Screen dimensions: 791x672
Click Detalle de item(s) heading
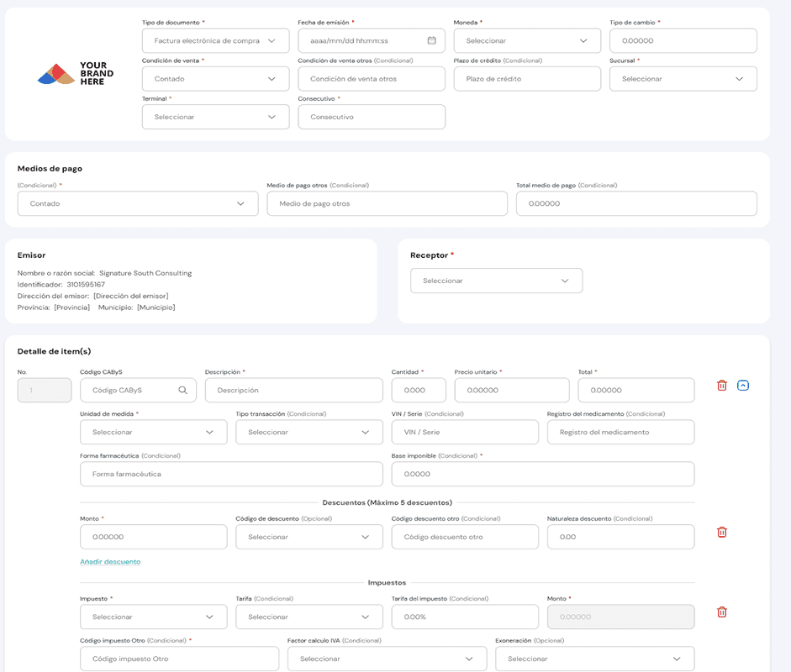click(x=54, y=351)
